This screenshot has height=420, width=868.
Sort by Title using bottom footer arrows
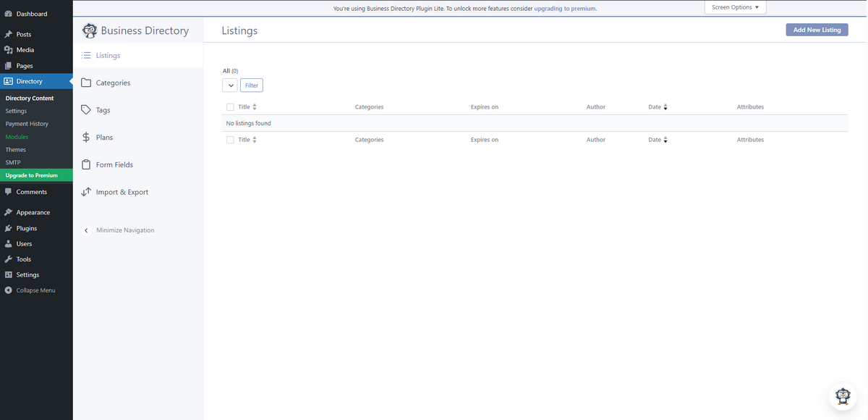[255, 140]
